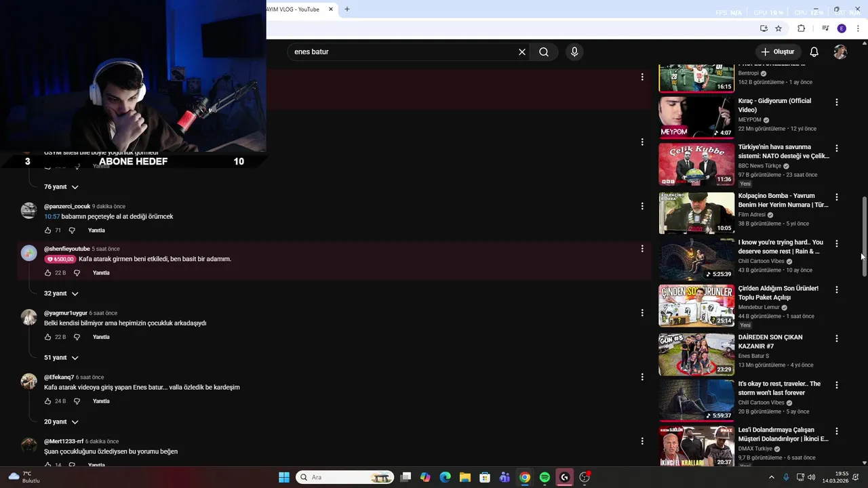Screen dimensions: 868x488
Task: Like the @panzerci_cocuk comment
Action: [47, 230]
